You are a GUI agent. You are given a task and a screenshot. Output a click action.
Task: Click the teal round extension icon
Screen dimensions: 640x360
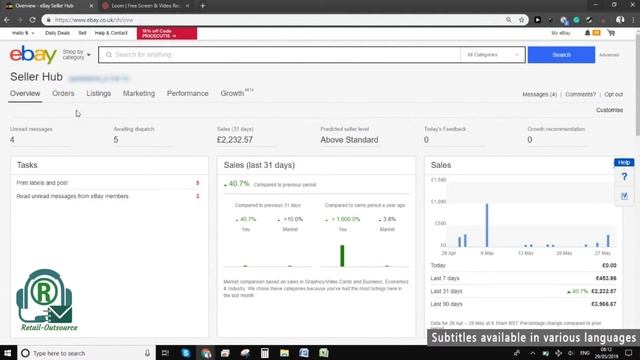click(576, 20)
